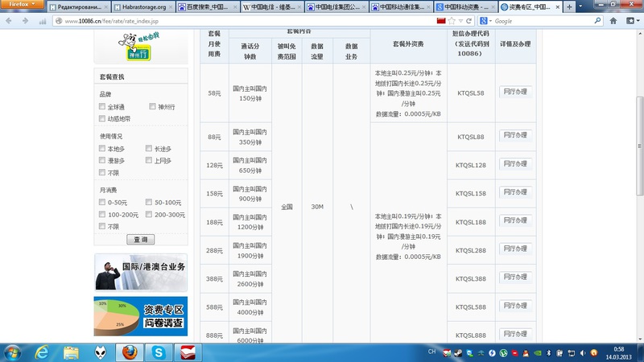Viewport: 644px width, 362px height.
Task: Open the NVIDIA tray icon
Action: click(x=537, y=353)
